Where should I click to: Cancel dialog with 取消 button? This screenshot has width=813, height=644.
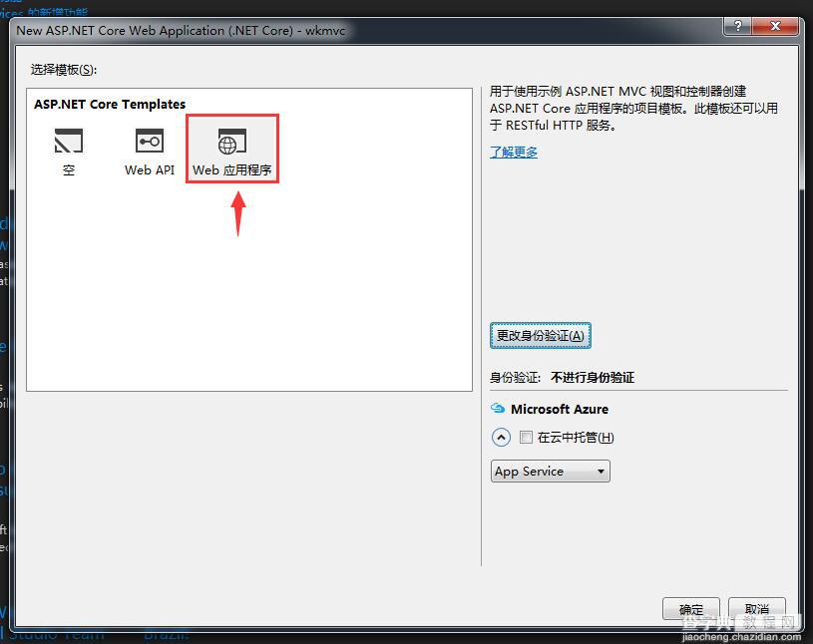click(x=756, y=609)
